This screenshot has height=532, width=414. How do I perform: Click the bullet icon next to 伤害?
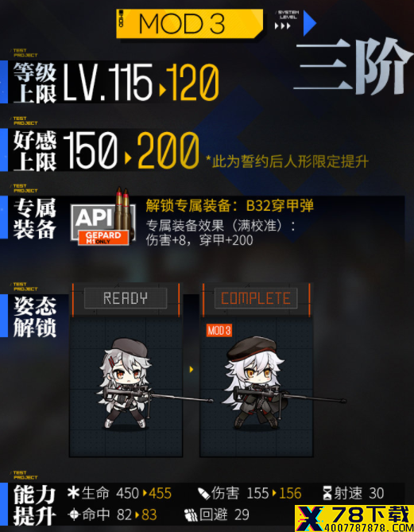pyautogui.click(x=203, y=494)
